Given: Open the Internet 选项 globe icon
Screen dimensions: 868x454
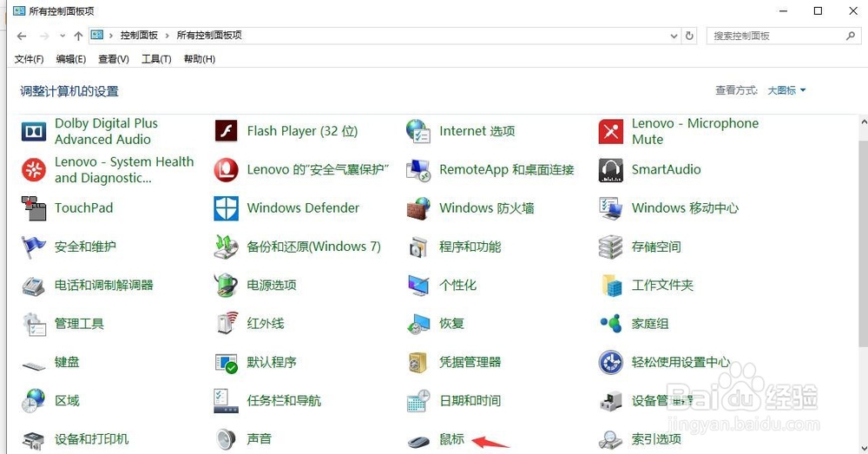Looking at the screenshot, I should (418, 131).
